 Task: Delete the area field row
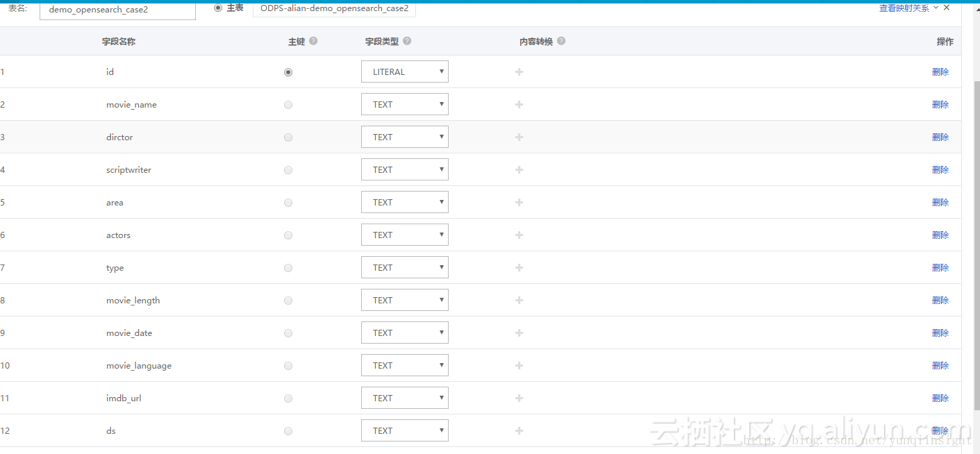coord(940,203)
